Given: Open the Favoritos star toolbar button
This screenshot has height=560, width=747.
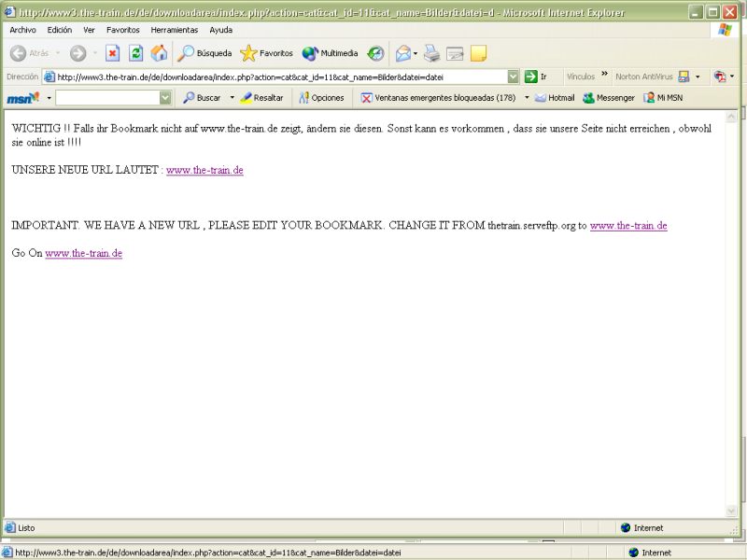Looking at the screenshot, I should click(266, 53).
